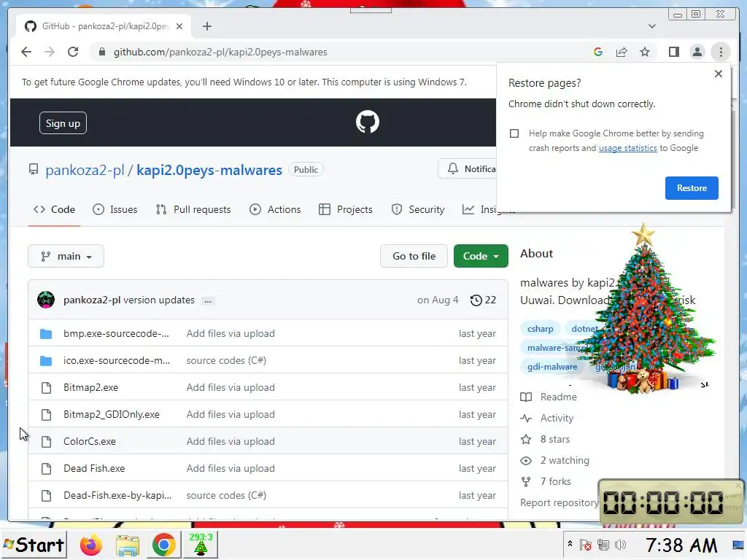Go back using the browser back arrow
This screenshot has width=747, height=560.
pyautogui.click(x=26, y=52)
